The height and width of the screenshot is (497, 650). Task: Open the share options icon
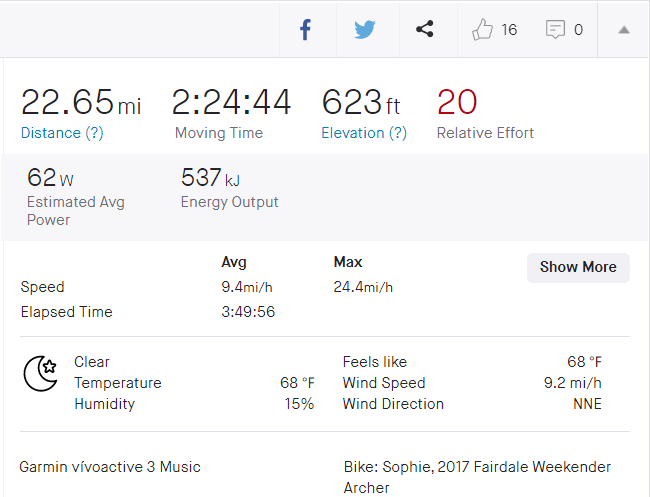pyautogui.click(x=424, y=30)
